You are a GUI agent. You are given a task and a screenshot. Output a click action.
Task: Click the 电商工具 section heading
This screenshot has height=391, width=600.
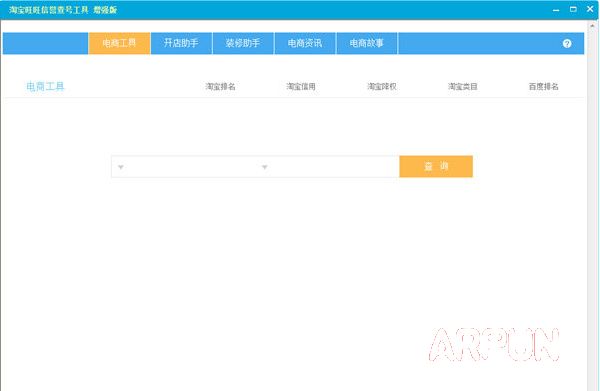point(45,87)
